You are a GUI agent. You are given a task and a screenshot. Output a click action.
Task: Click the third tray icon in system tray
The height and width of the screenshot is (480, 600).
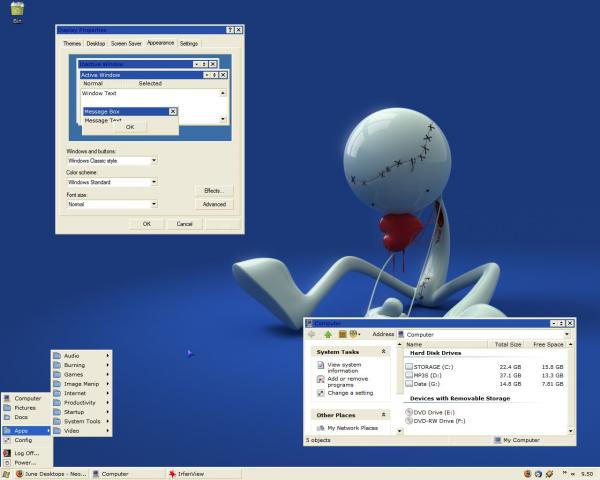click(x=549, y=474)
